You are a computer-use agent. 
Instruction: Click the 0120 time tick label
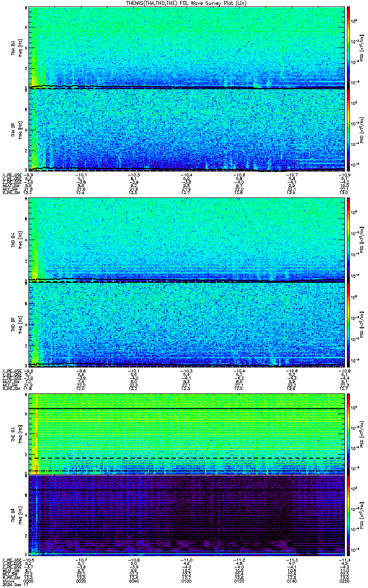(240, 581)
